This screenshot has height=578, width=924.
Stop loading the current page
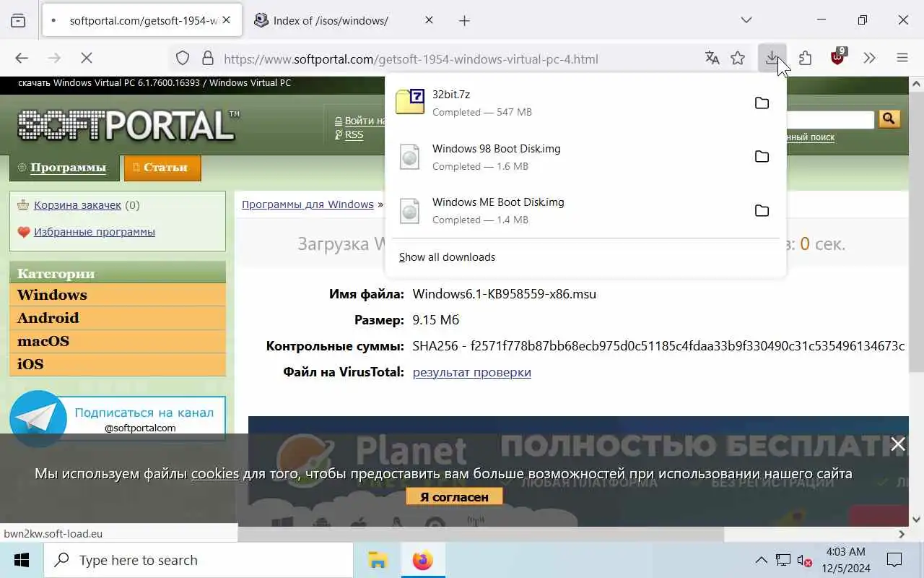[x=86, y=59]
